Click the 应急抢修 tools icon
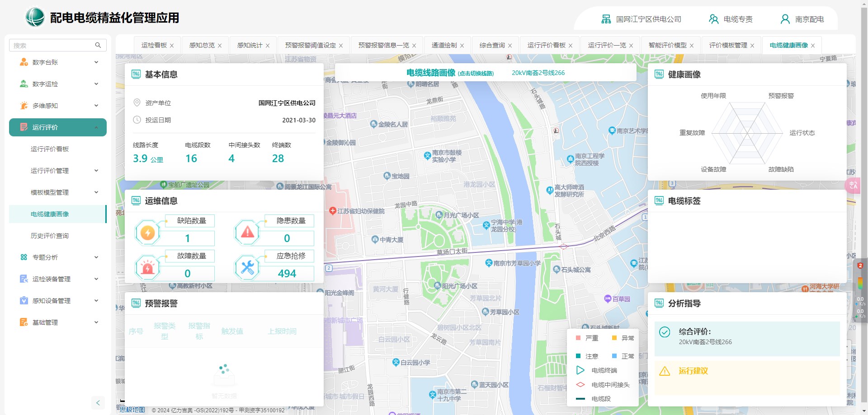The height and width of the screenshot is (415, 868). pyautogui.click(x=247, y=268)
